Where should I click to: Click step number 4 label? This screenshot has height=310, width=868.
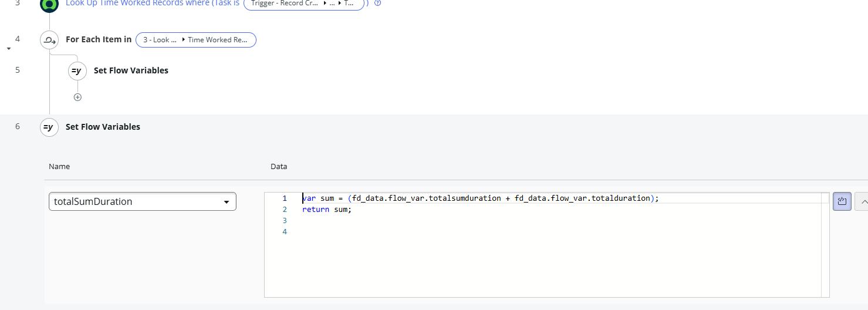pos(18,39)
